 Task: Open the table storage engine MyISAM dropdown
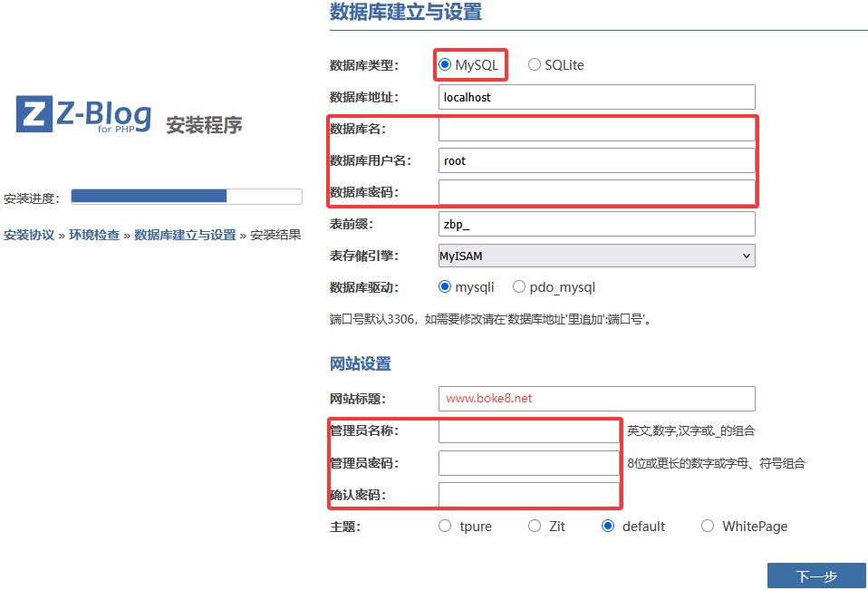pos(597,256)
